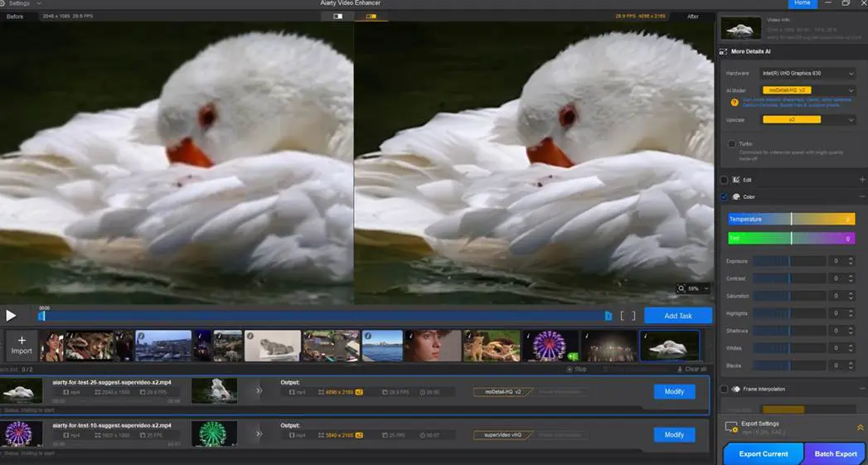
Task: Open the Settings menu in title bar
Action: 22,3
